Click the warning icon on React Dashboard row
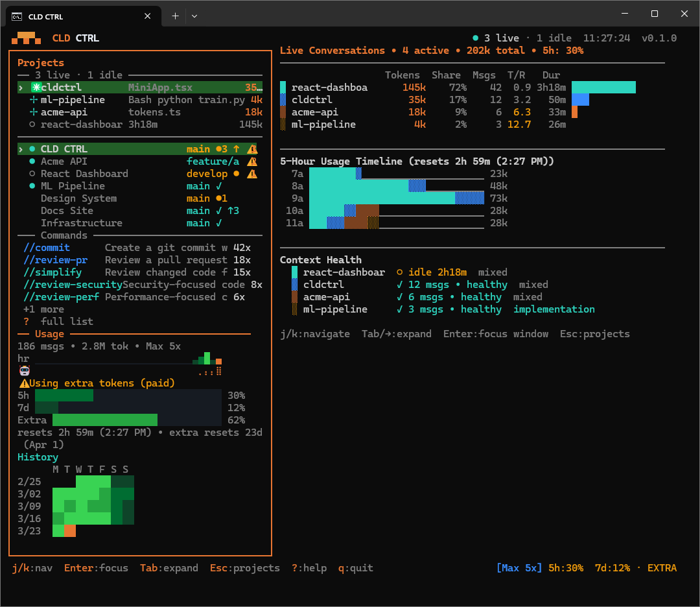 pyautogui.click(x=252, y=174)
